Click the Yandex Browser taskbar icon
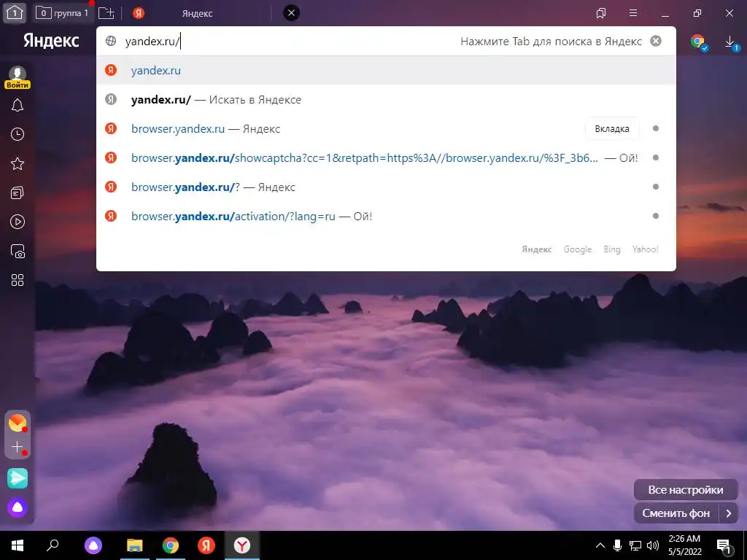Image resolution: width=747 pixels, height=560 pixels. 242,545
